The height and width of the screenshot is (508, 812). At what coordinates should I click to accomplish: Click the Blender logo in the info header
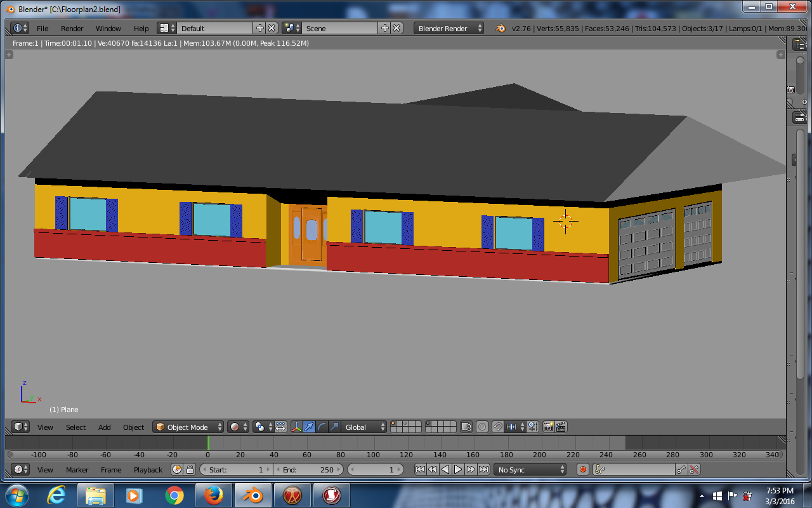click(501, 28)
